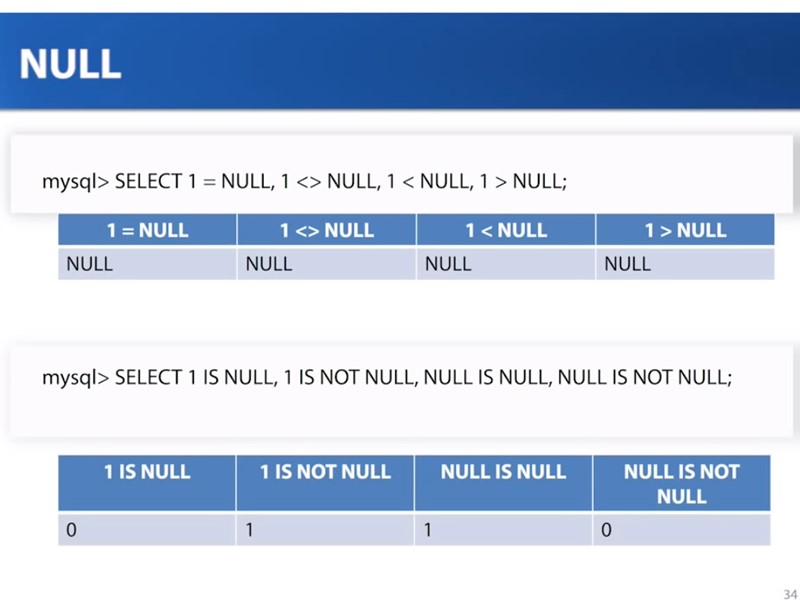The height and width of the screenshot is (600, 800).
Task: Select the "1 IS NOT NULL" column header
Action: pos(325,472)
